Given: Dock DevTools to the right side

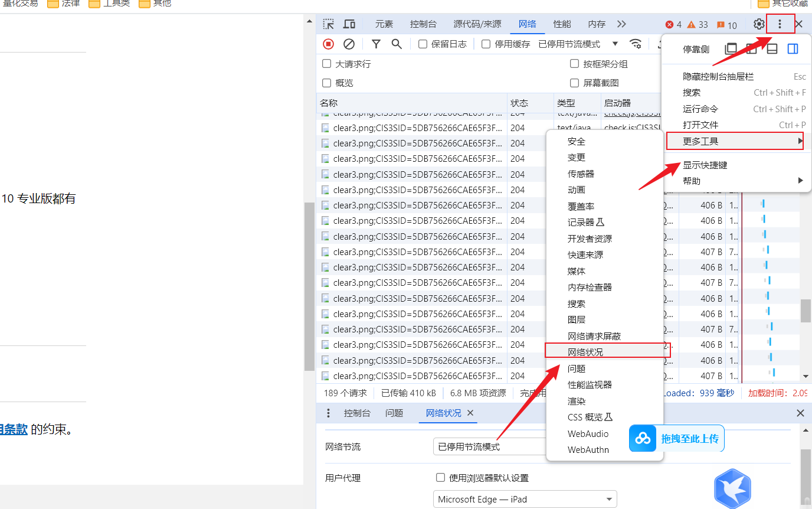Looking at the screenshot, I should (x=793, y=48).
